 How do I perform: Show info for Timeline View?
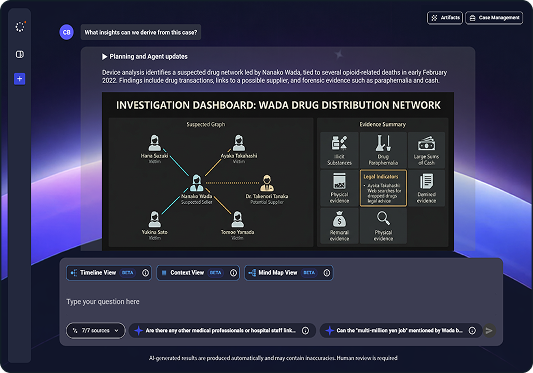pyautogui.click(x=145, y=273)
